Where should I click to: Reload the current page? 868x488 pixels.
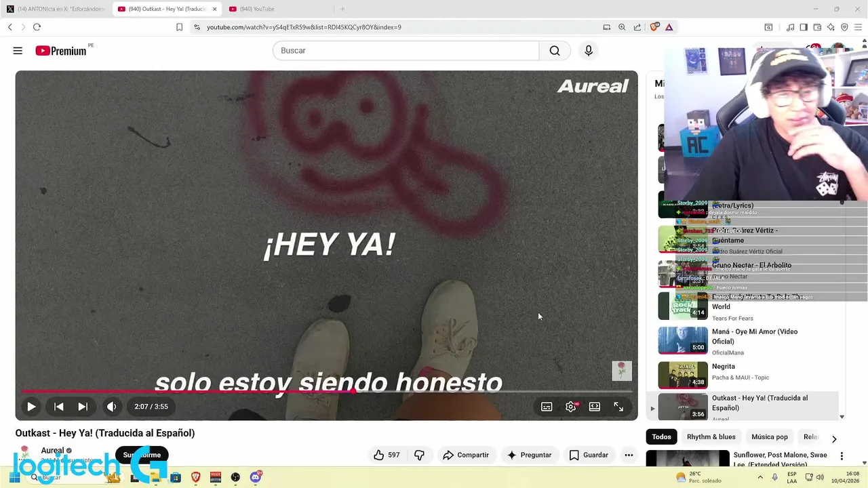point(37,27)
